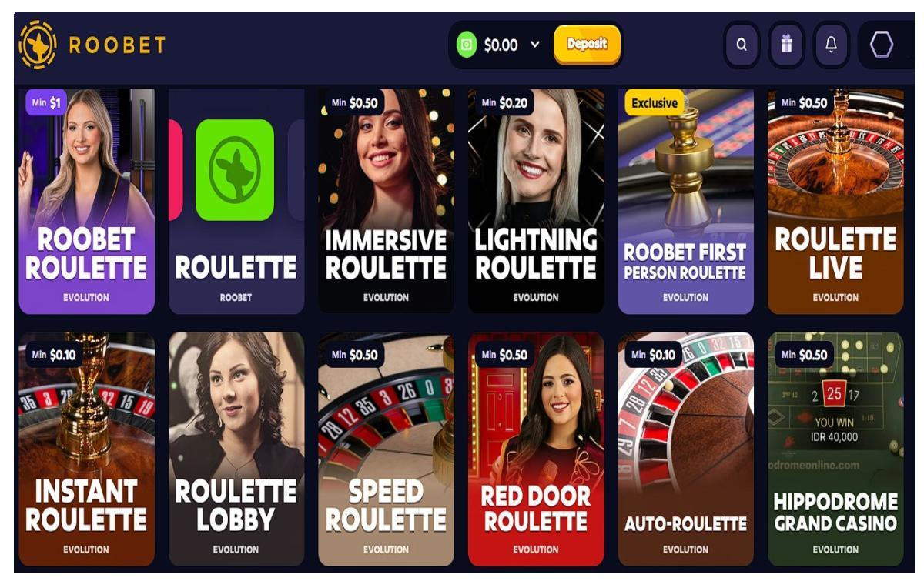Click the ROOBET wordmark text
924x588 pixels.
pyautogui.click(x=117, y=45)
